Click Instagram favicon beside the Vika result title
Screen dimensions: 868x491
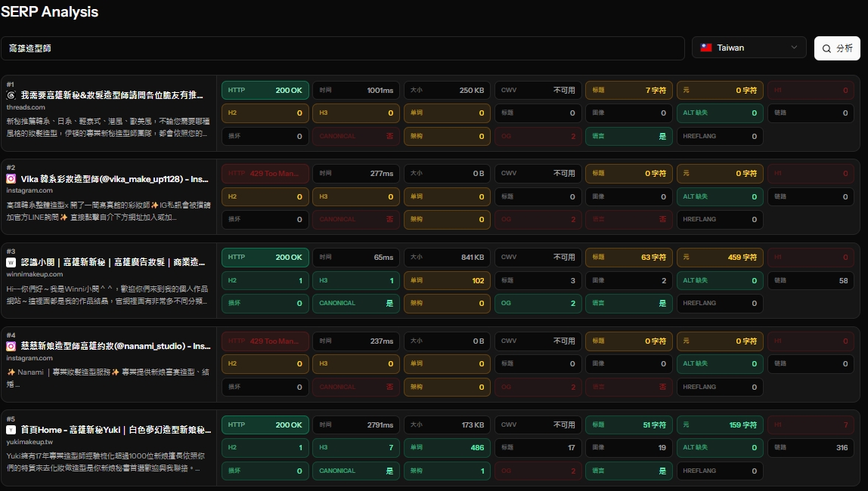point(11,178)
